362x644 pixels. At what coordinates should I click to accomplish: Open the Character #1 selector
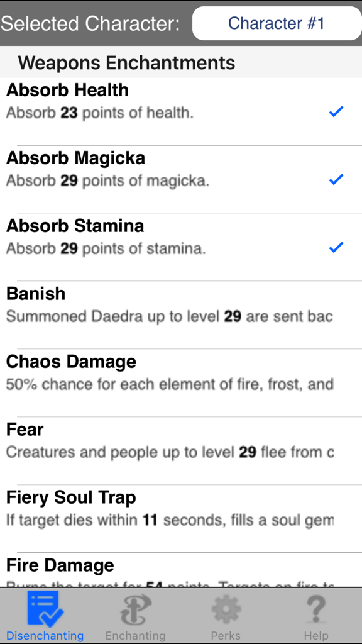[277, 23]
